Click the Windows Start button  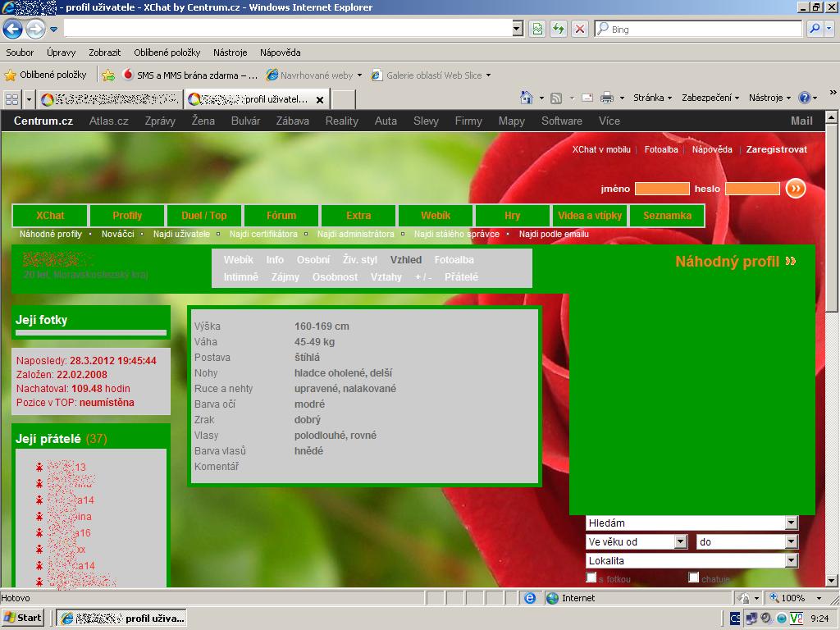point(23,618)
